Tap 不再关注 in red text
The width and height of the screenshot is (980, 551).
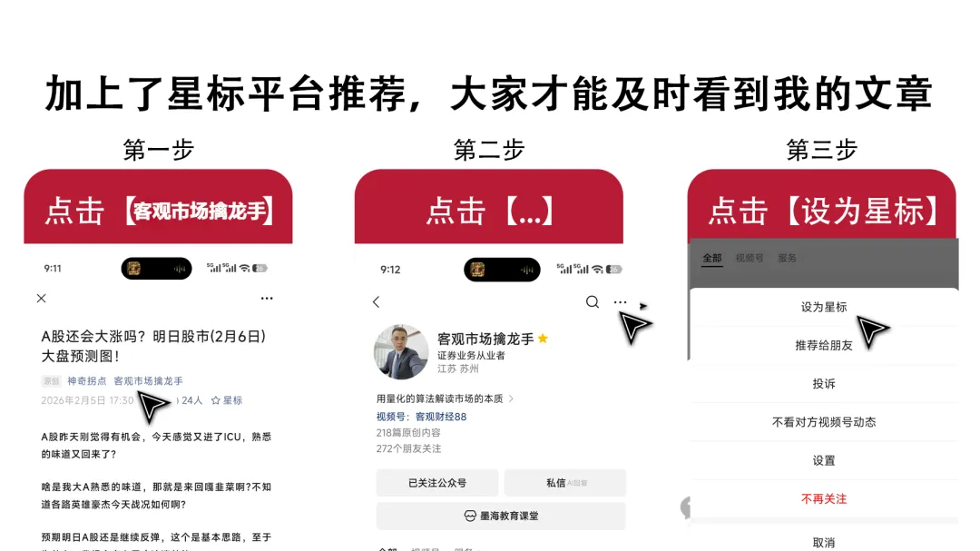[824, 499]
